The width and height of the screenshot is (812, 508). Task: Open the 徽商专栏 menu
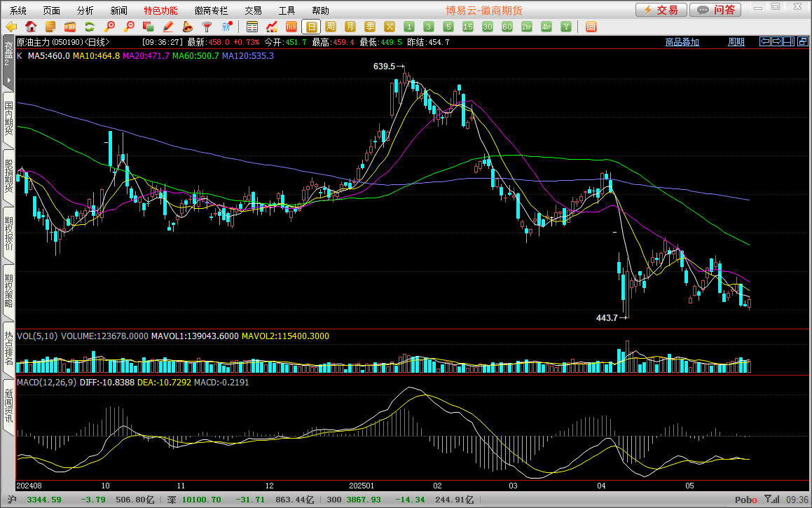(211, 11)
